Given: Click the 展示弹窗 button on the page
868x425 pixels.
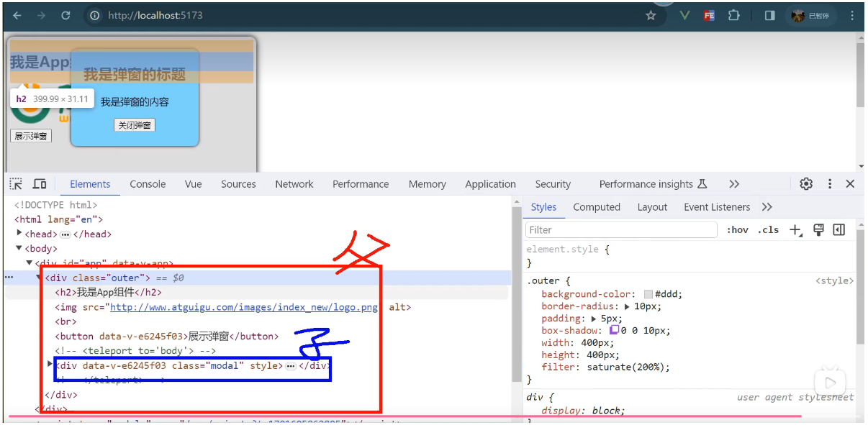Looking at the screenshot, I should coord(31,136).
